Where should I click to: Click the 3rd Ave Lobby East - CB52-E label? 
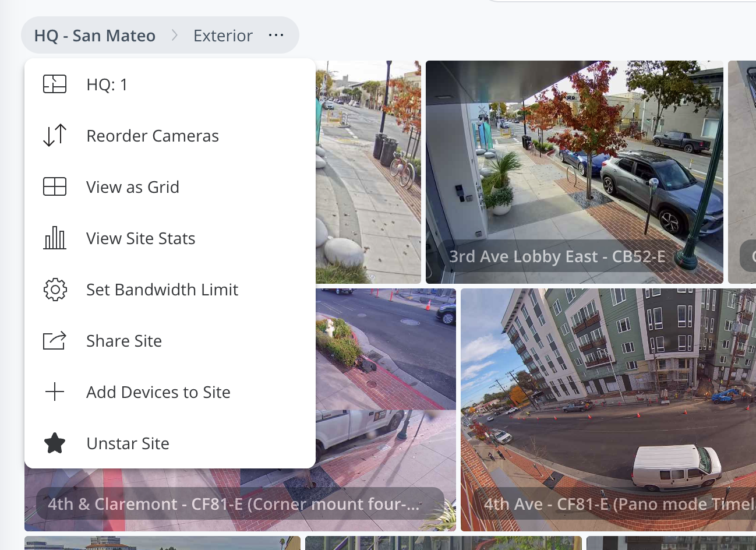[557, 256]
